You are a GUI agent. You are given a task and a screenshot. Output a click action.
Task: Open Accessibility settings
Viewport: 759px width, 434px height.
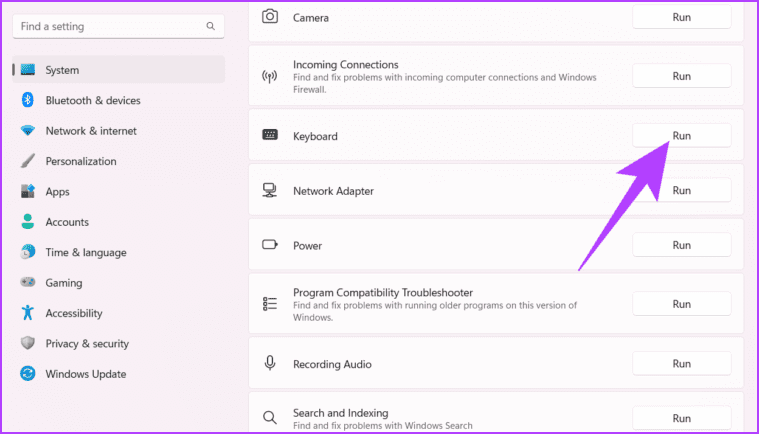[x=119, y=313]
